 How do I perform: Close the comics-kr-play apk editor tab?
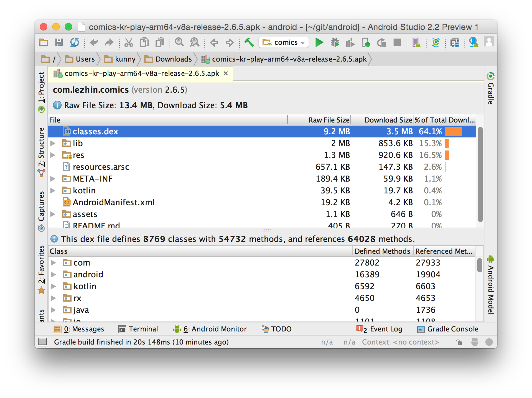tap(226, 73)
